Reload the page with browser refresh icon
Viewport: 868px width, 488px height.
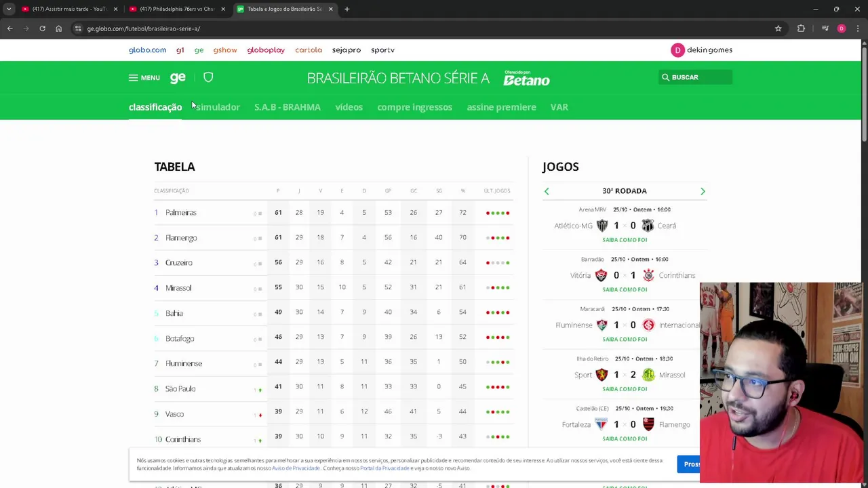tap(42, 28)
